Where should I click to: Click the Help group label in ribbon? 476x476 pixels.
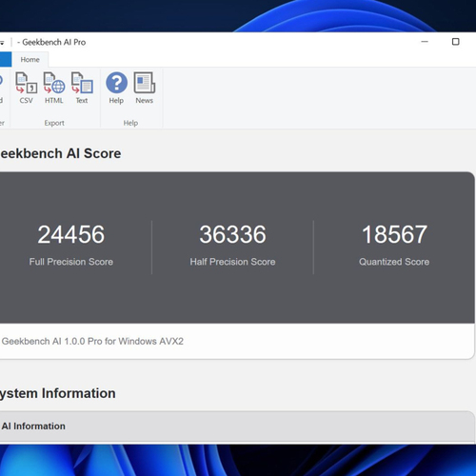[130, 123]
